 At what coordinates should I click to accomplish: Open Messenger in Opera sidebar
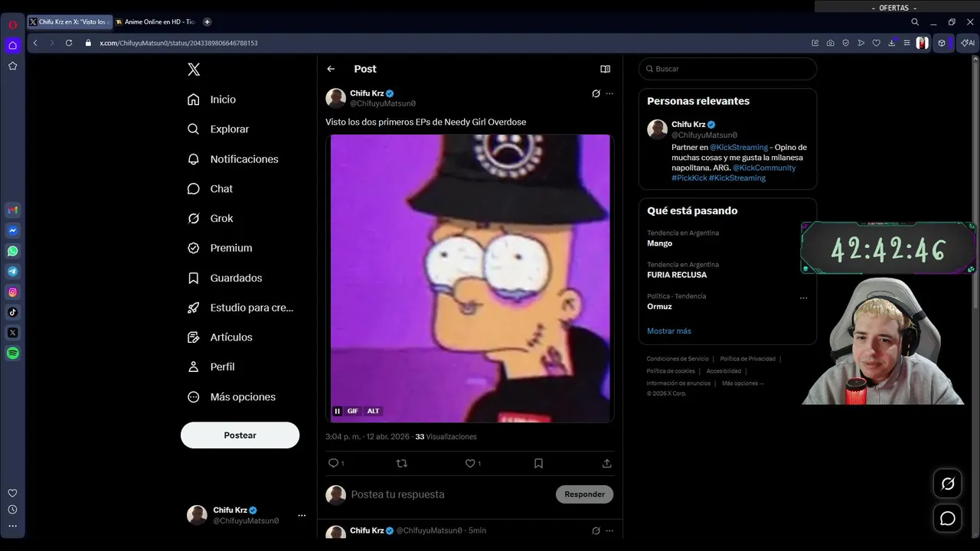click(13, 230)
